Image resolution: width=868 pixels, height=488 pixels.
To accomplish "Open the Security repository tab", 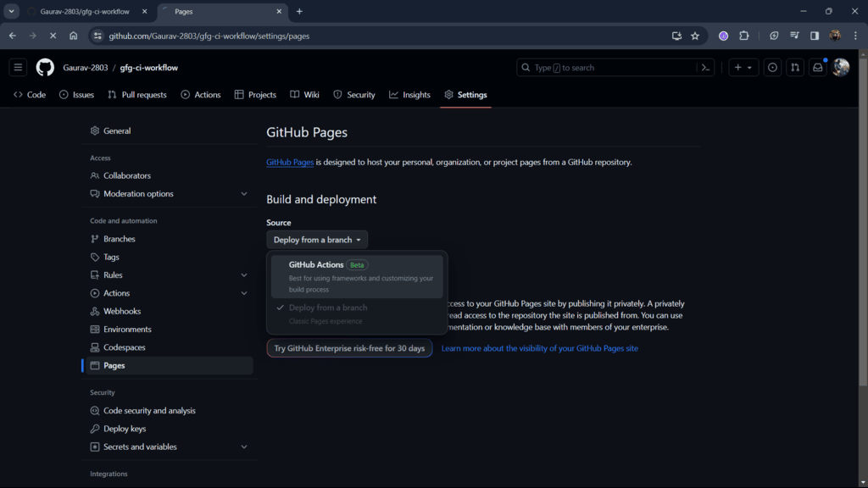I will 354,95.
